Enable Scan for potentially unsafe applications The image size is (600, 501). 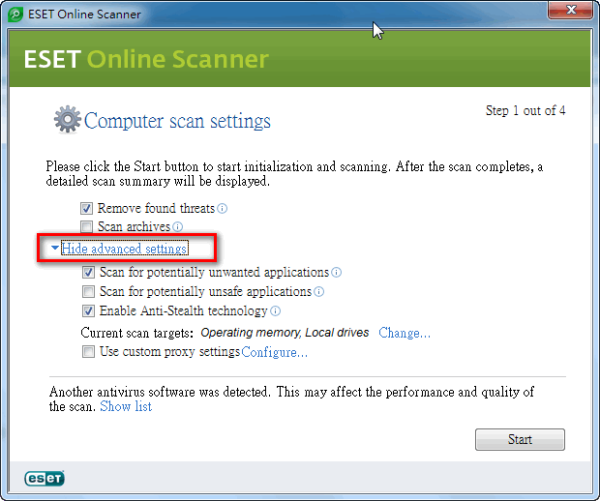pos(90,292)
